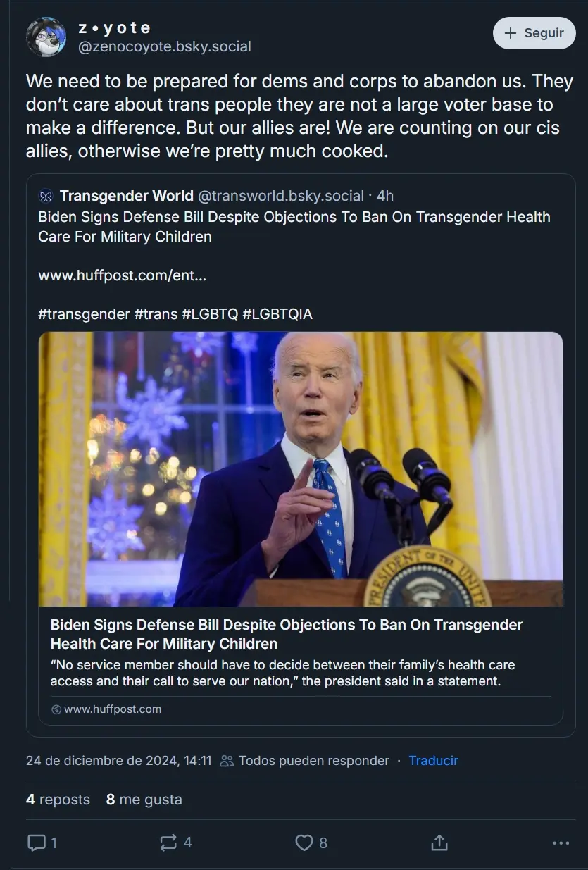588x870 pixels.
Task: Open the HuffPost link card headline
Action: (x=287, y=634)
